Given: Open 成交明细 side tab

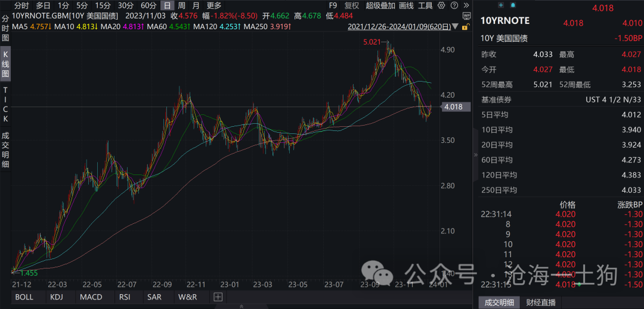Looking at the screenshot, I should tap(5, 150).
